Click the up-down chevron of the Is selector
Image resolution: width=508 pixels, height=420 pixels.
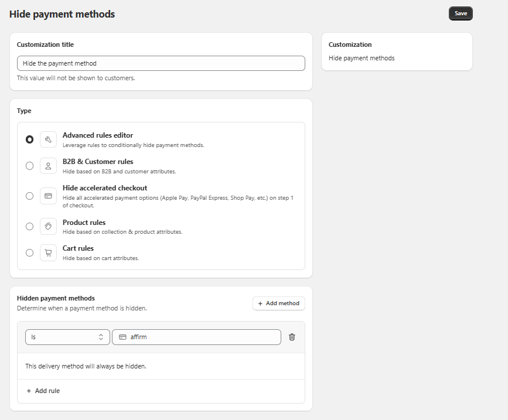coord(101,337)
